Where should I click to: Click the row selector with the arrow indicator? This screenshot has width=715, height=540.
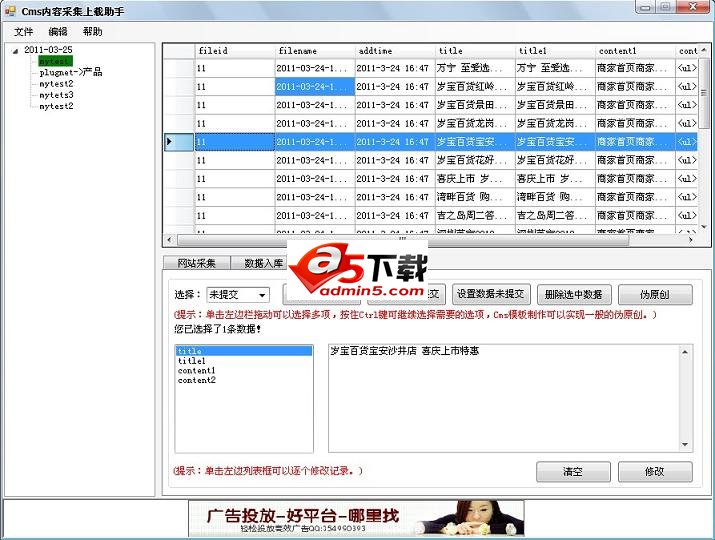click(x=179, y=142)
